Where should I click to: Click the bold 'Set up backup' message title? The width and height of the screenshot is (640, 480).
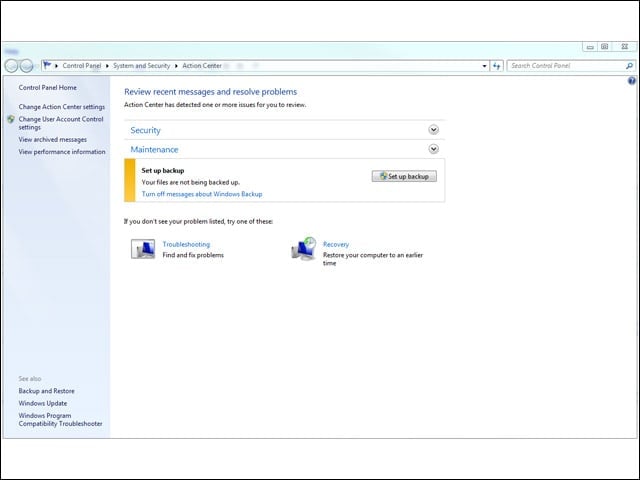pos(163,171)
